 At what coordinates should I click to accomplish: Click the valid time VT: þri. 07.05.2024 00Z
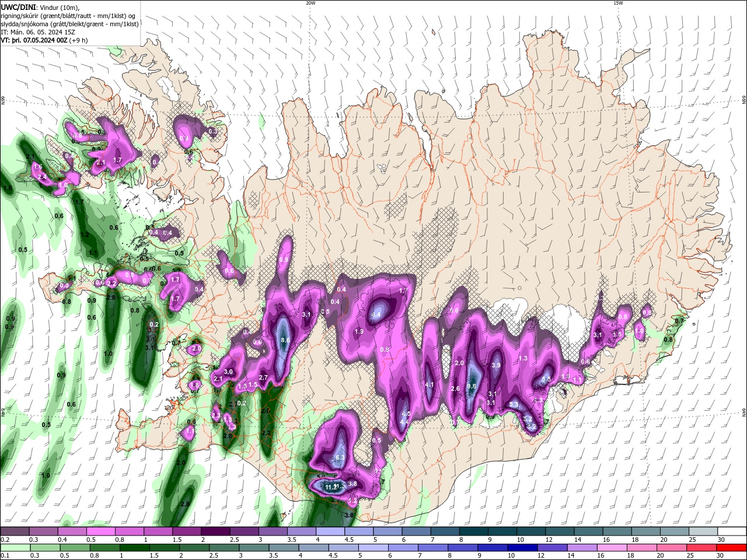pyautogui.click(x=34, y=40)
